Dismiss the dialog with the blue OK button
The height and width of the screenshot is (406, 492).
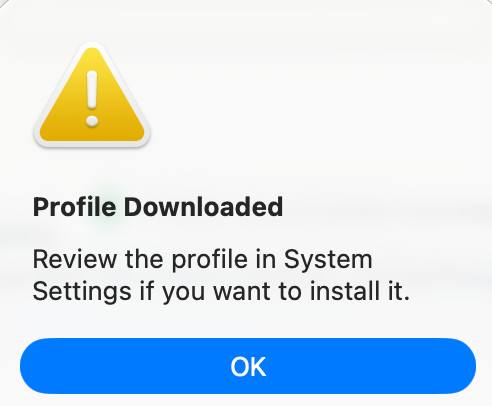(x=248, y=366)
